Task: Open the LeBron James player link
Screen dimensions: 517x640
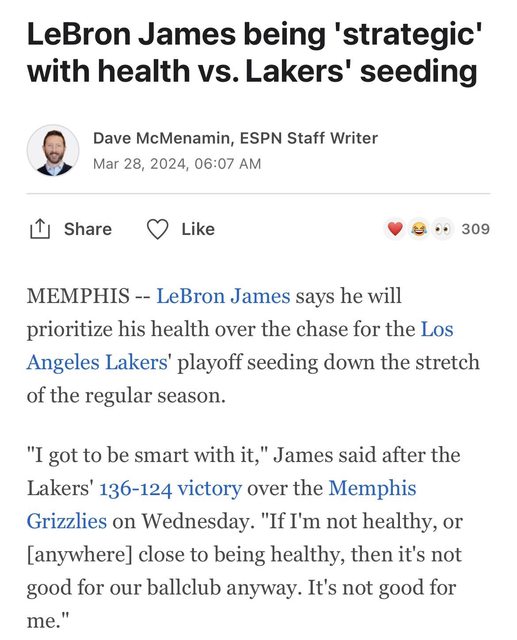Action: click(223, 296)
